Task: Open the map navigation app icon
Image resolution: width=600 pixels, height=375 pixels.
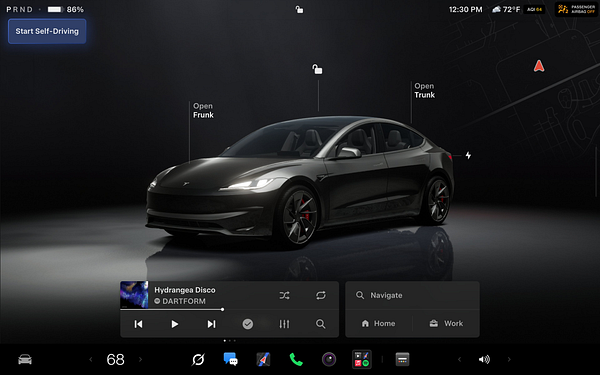Action: pos(263,359)
